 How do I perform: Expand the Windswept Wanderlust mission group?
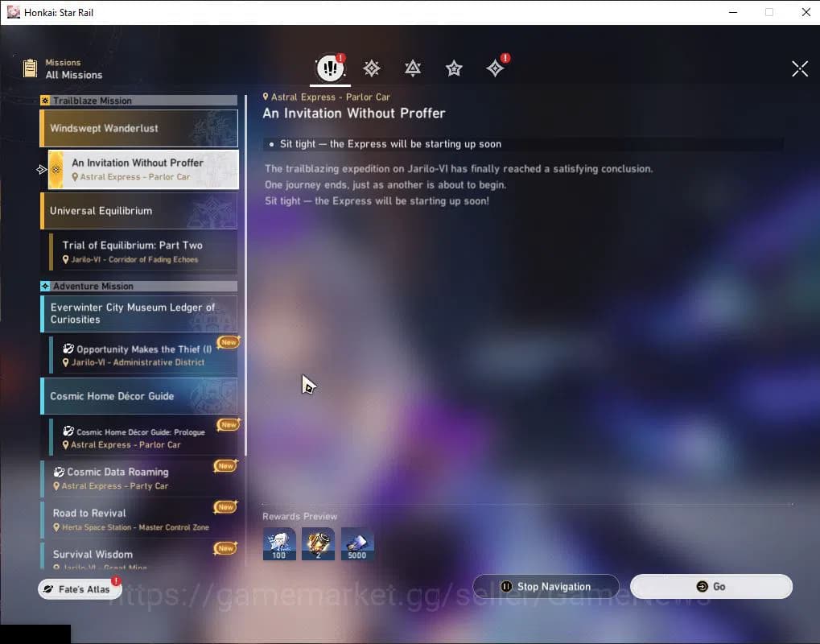click(138, 129)
